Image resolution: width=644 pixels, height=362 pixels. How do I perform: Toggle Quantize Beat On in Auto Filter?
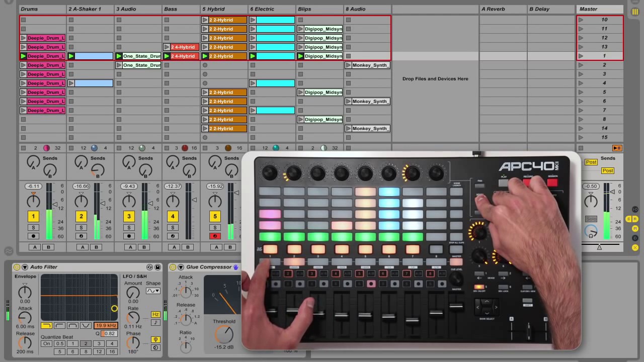click(46, 344)
